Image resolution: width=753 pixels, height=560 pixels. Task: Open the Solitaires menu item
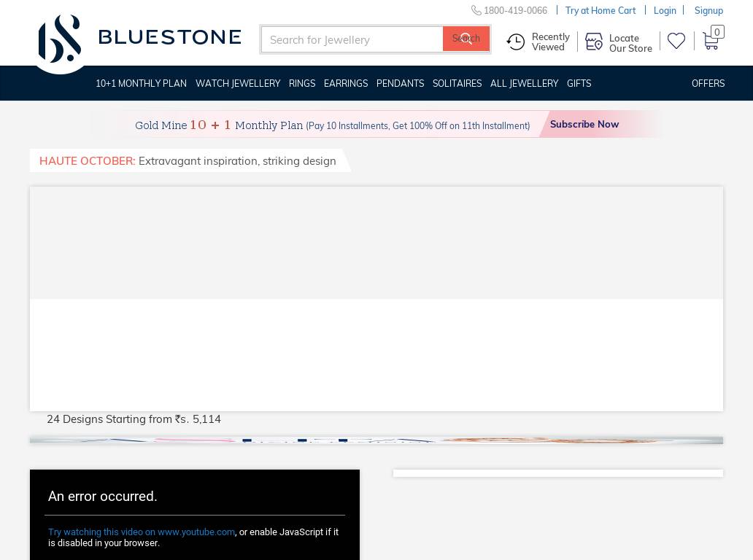[x=457, y=84]
